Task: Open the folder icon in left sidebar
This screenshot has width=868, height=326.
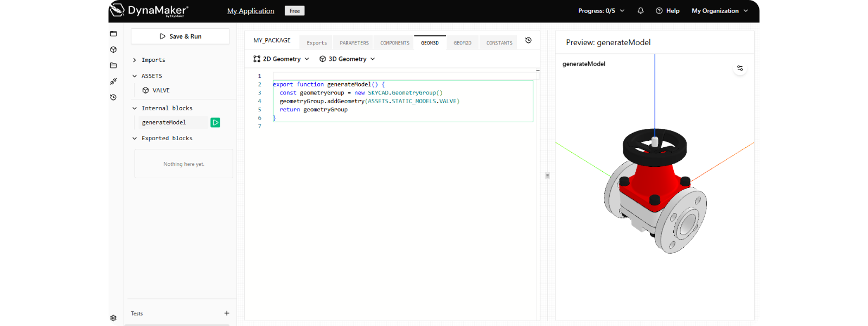Action: pyautogui.click(x=113, y=65)
